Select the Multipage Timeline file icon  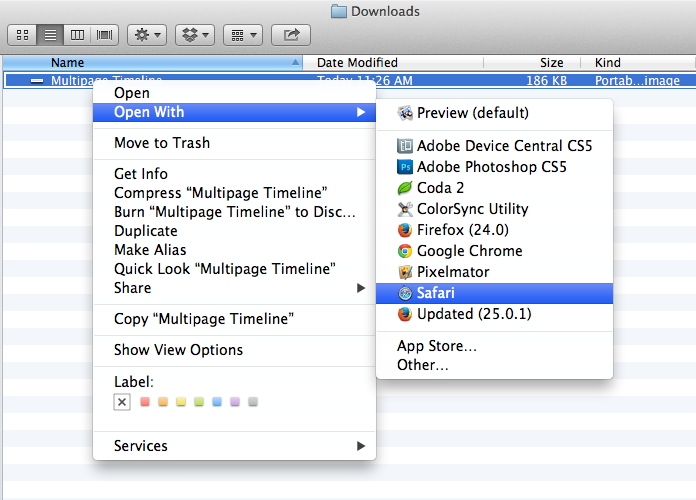pyautogui.click(x=37, y=80)
